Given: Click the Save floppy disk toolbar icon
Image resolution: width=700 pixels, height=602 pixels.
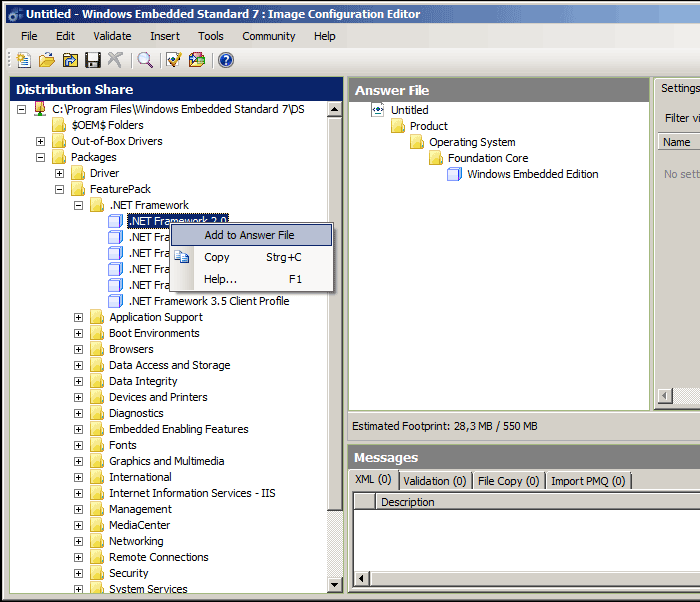Looking at the screenshot, I should [93, 60].
